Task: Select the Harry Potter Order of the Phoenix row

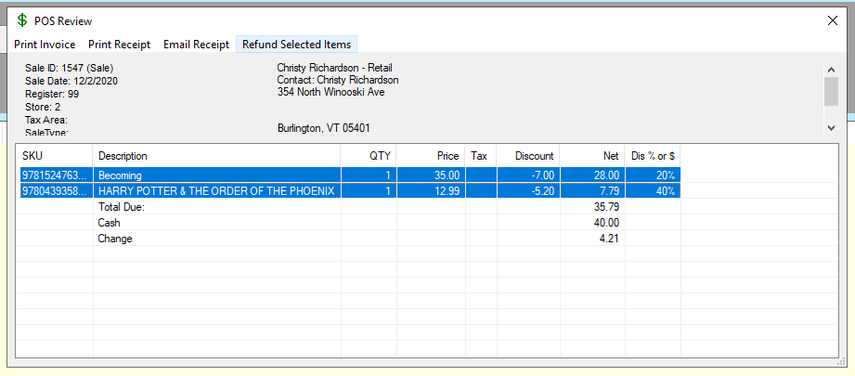Action: coord(350,191)
